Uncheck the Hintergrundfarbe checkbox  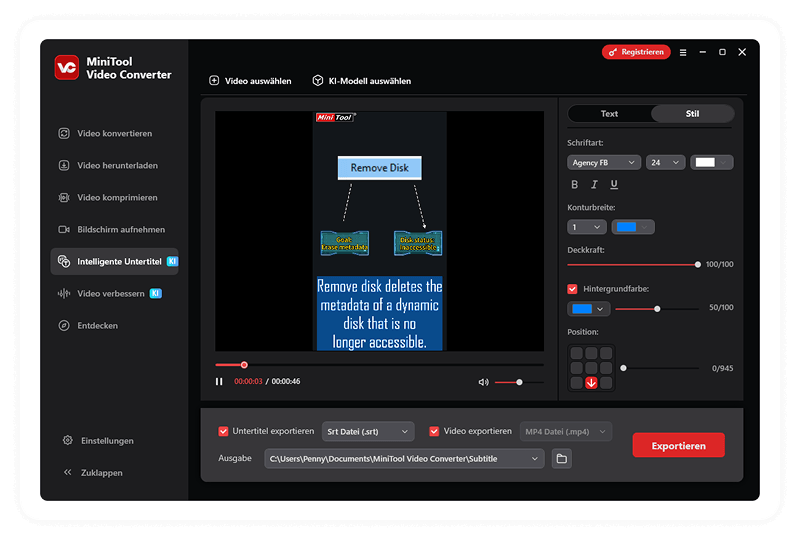[572, 289]
